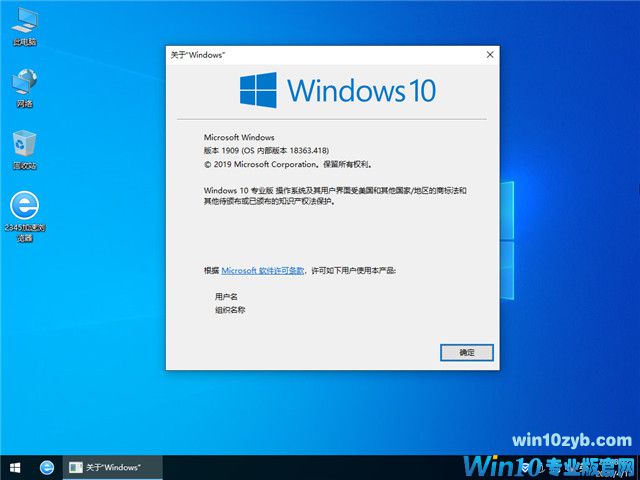Click the 用户名 label
Image resolution: width=640 pixels, height=480 pixels.
pos(226,297)
